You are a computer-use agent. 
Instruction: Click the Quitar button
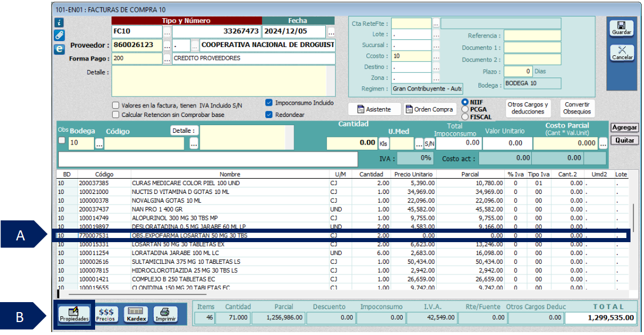624,140
